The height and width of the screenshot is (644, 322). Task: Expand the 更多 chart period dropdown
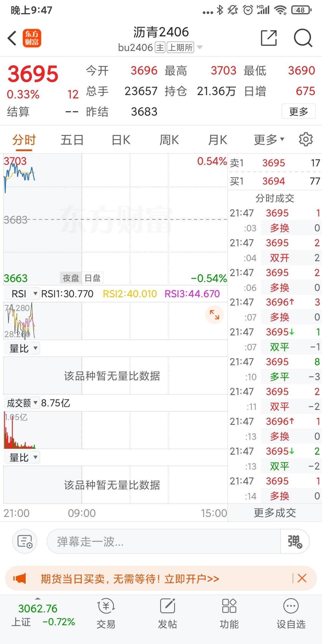(x=269, y=140)
